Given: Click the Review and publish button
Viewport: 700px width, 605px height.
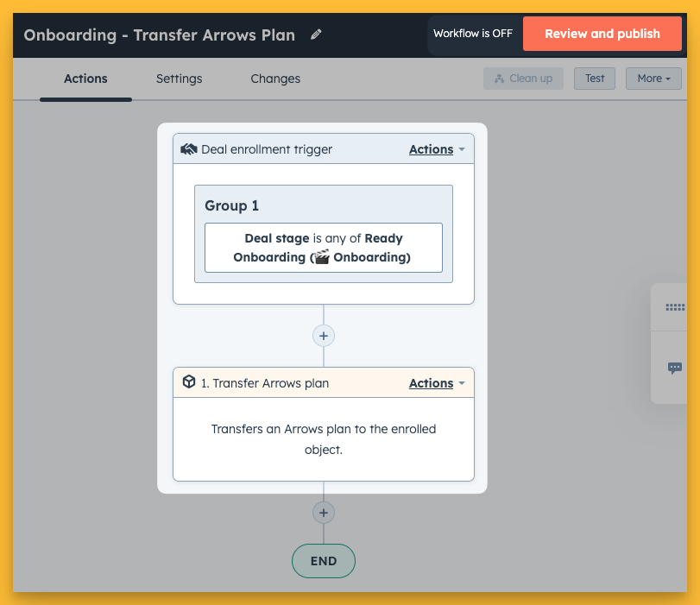Looking at the screenshot, I should point(602,34).
